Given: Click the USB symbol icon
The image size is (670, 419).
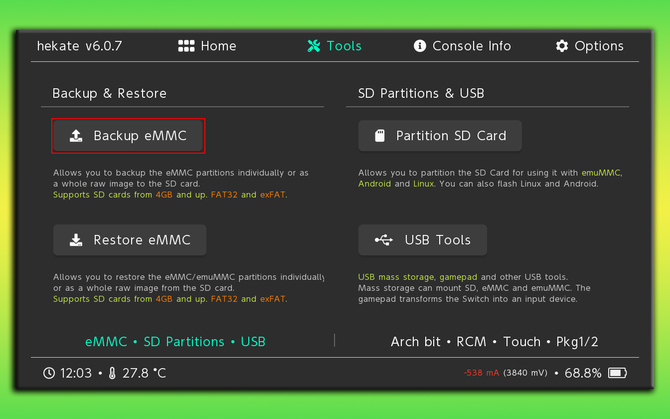Looking at the screenshot, I should (384, 240).
